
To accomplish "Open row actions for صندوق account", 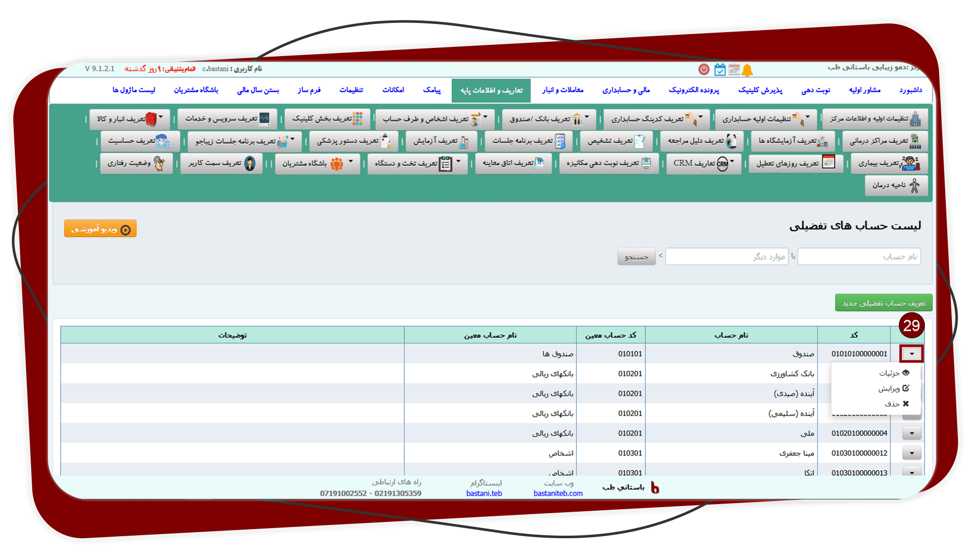I will pyautogui.click(x=912, y=354).
